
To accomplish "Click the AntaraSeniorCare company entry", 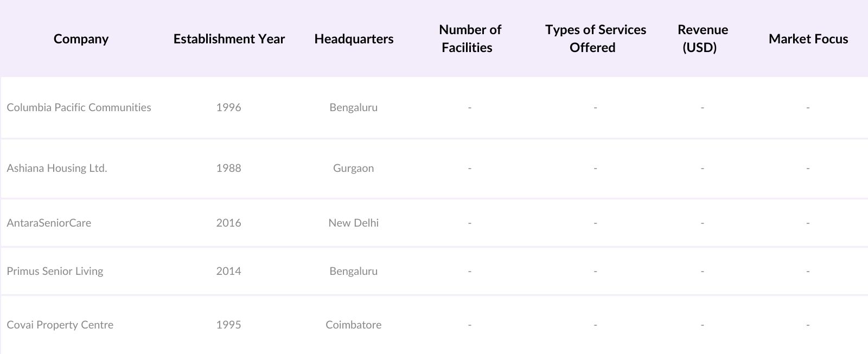I will pos(49,223).
